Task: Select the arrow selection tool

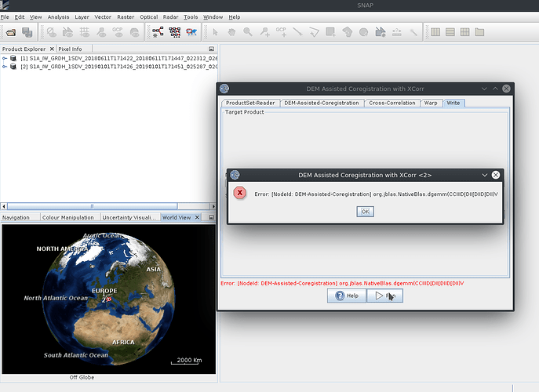Action: [x=215, y=32]
